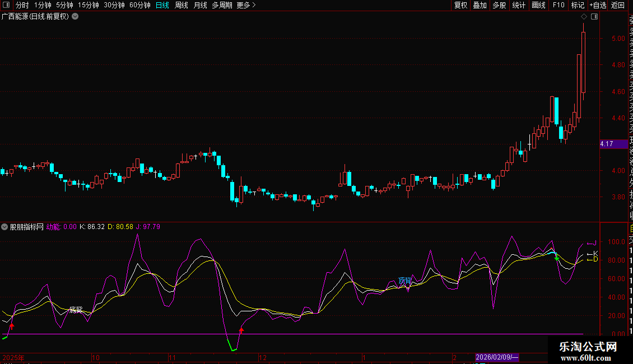The image size is (633, 364).
Task: Expand the 广西能源 chart title dropdown arrow
Action: tap(75, 17)
